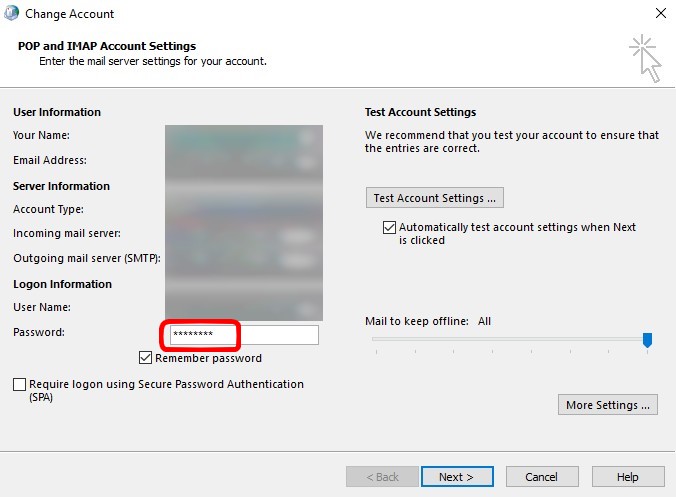Click the wizard cursor icon in header
This screenshot has height=497, width=676.
click(x=645, y=58)
